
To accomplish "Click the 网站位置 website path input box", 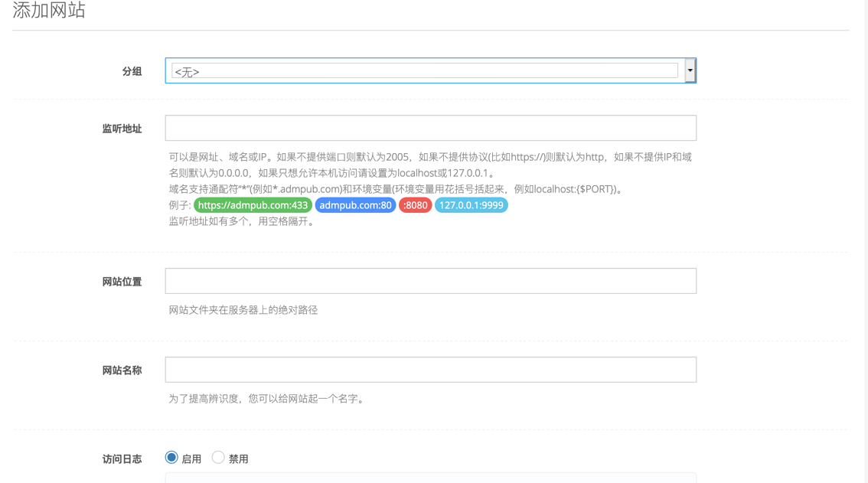I will (430, 280).
